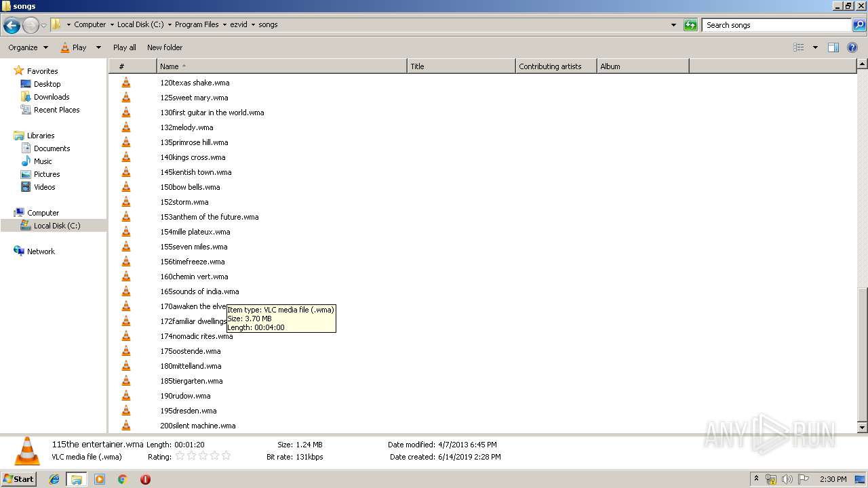Open Google Chrome from taskbar
868x488 pixels.
pyautogui.click(x=122, y=479)
